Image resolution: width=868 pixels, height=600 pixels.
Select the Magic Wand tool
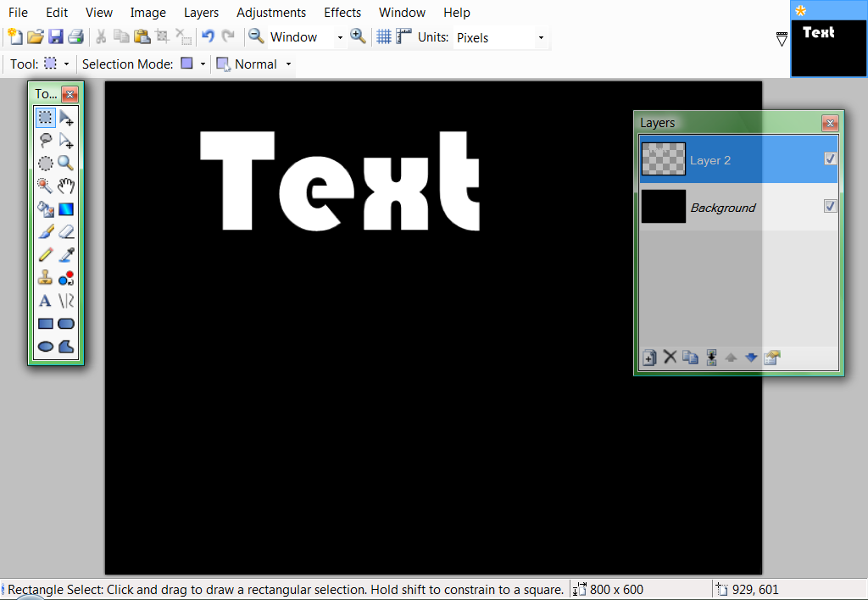(45, 186)
